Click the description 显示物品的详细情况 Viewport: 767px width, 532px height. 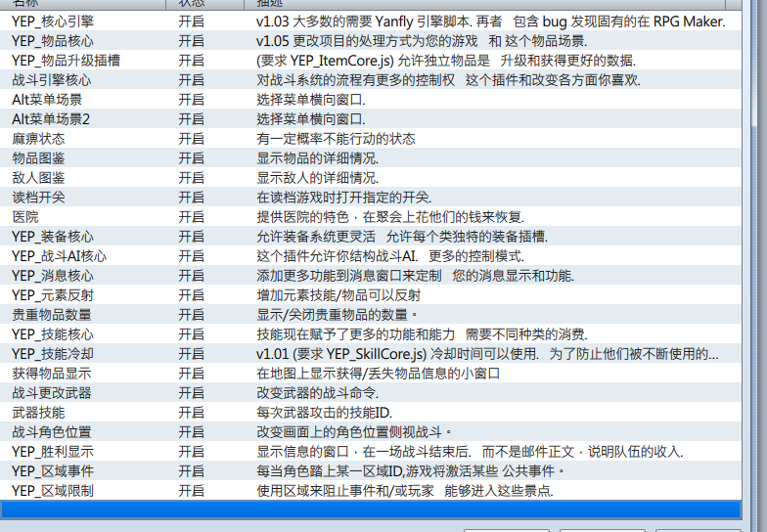pyautogui.click(x=317, y=158)
